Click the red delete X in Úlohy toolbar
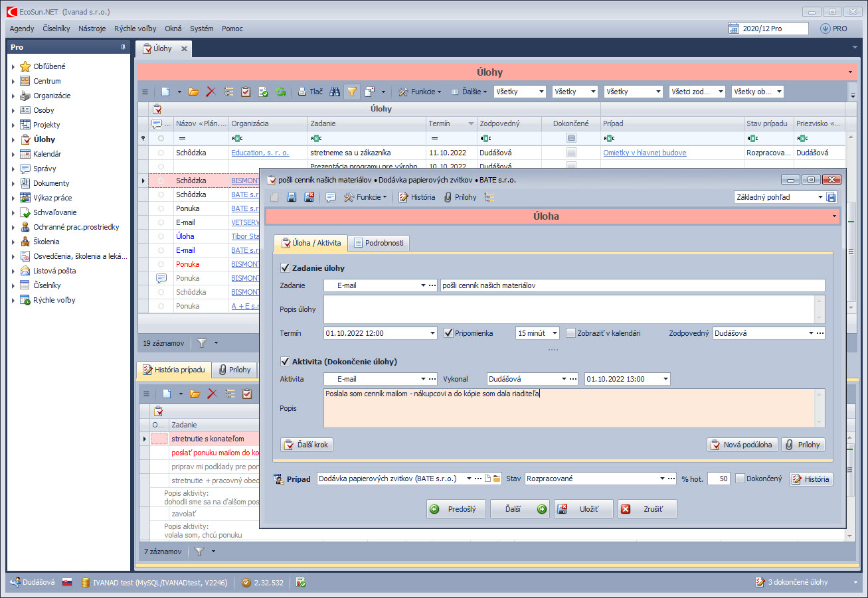The width and height of the screenshot is (868, 598). (211, 92)
